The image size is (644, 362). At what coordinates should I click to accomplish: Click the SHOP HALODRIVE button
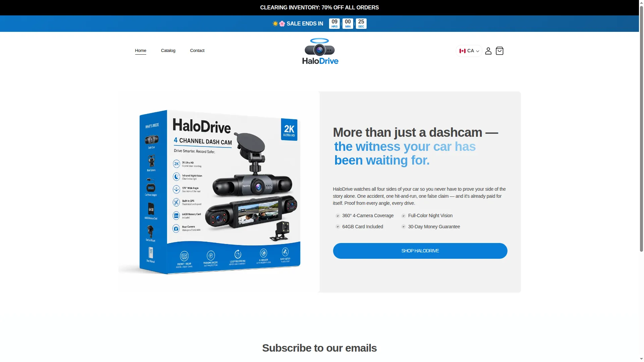pos(420,251)
